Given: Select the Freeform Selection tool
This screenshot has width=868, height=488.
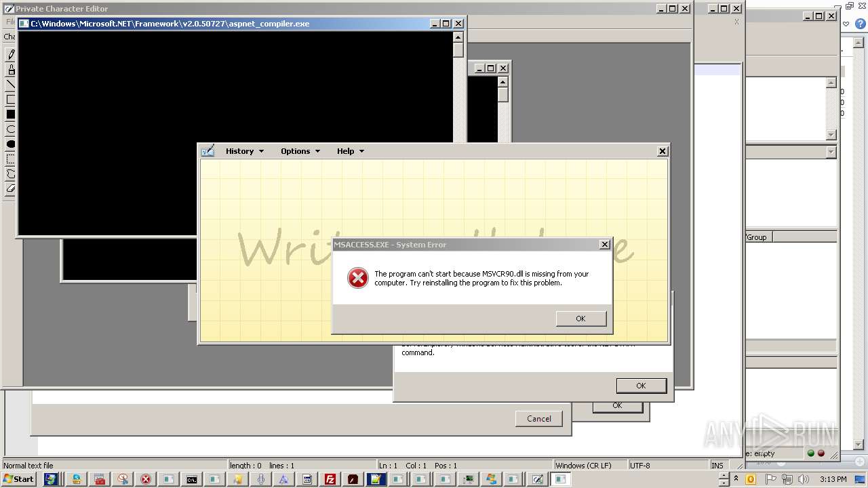Looking at the screenshot, I should [x=10, y=174].
